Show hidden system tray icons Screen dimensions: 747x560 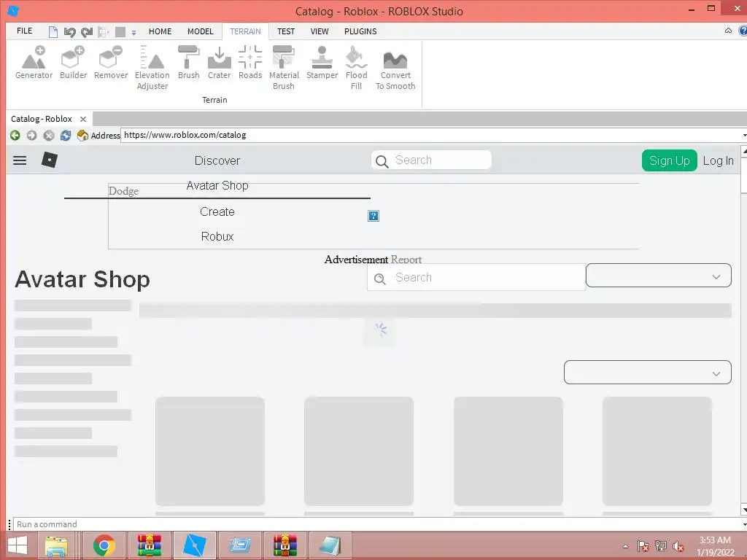[625, 547]
